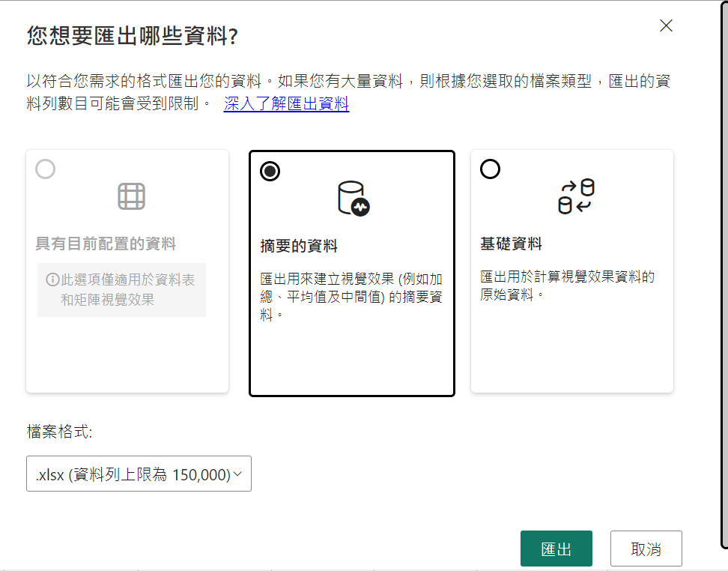Click the table grid icon for current layout
This screenshot has width=728, height=571.
tap(131, 196)
